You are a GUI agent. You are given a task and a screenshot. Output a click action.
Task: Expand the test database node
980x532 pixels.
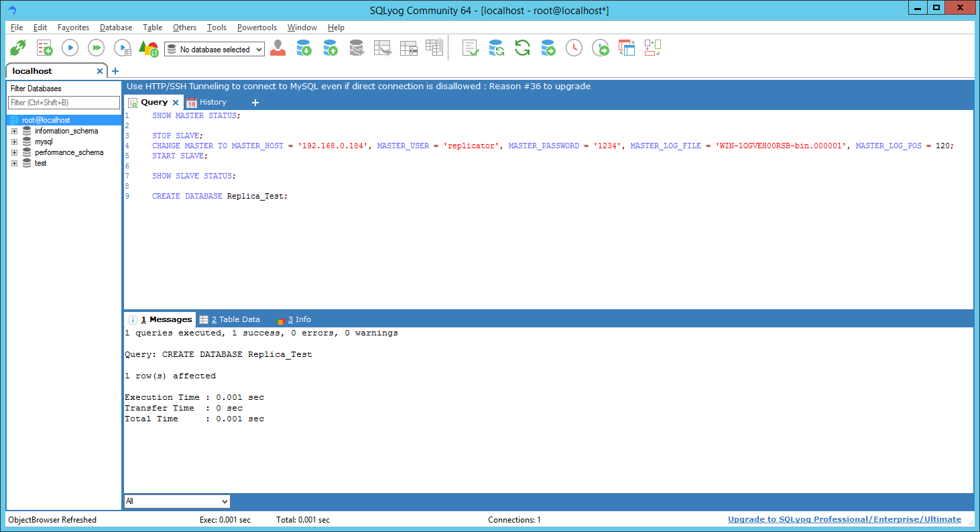14,164
